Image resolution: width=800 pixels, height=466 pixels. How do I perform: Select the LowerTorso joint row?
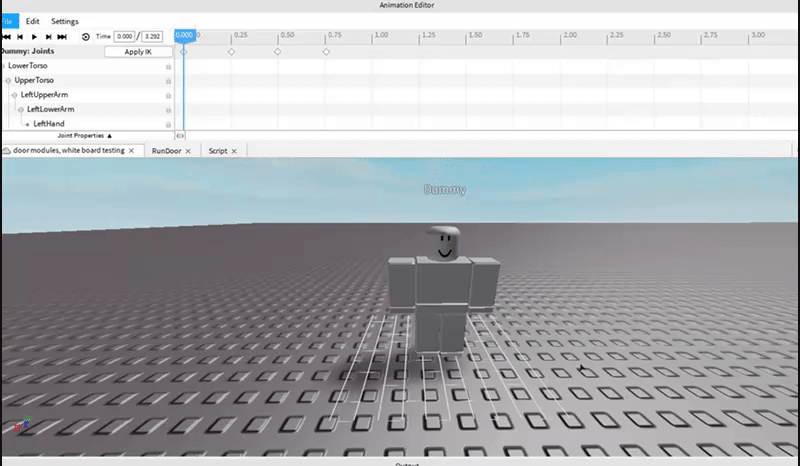tap(87, 66)
